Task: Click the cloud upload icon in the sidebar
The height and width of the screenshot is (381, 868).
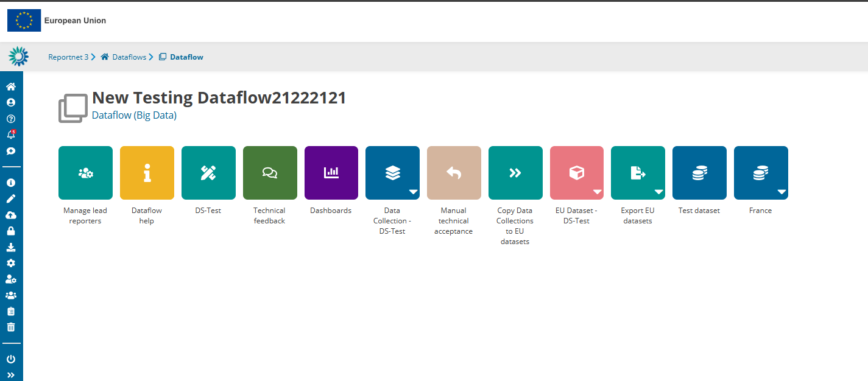Action: [11, 215]
